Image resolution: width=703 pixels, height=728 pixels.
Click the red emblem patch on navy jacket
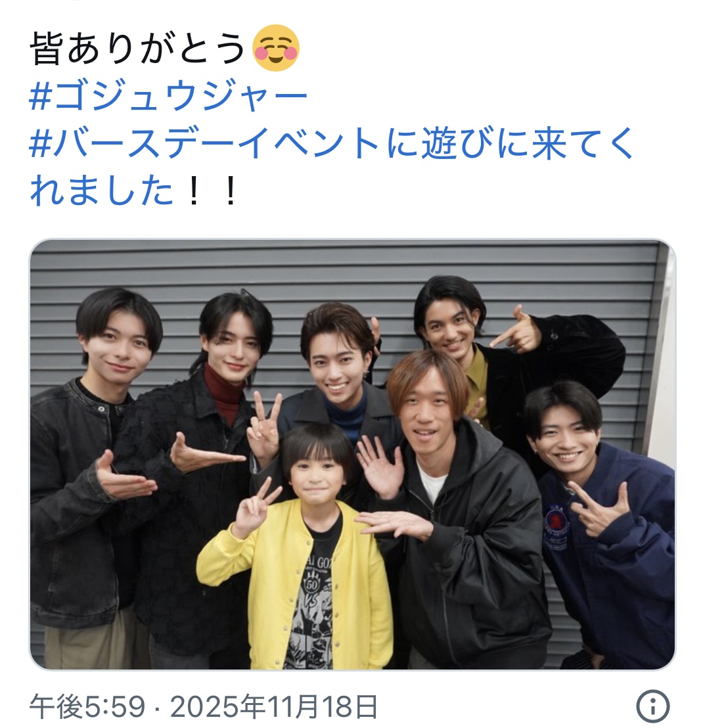point(556,522)
